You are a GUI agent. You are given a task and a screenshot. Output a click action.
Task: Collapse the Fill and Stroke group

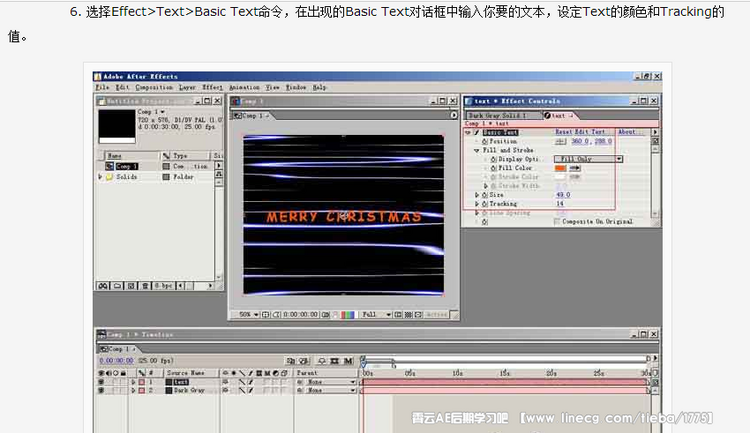[476, 150]
